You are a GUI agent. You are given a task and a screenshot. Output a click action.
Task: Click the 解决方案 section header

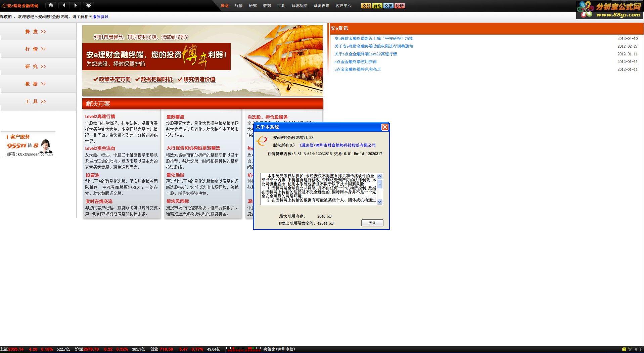(202, 104)
